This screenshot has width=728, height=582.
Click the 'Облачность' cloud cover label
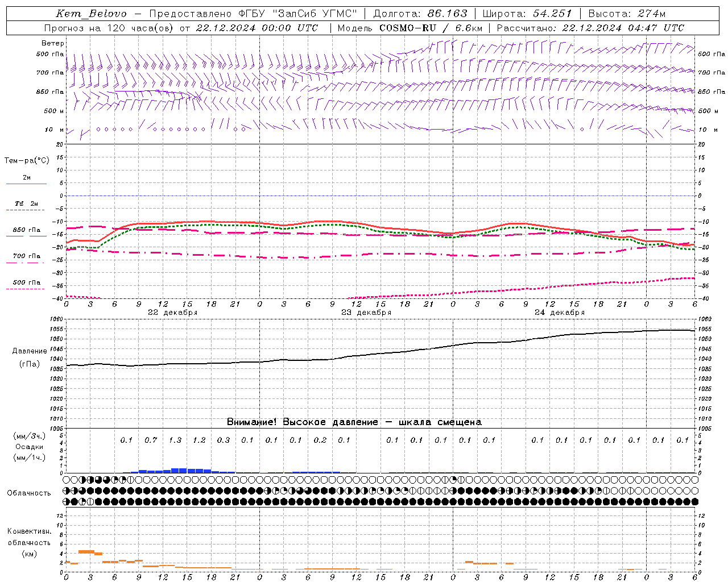[x=29, y=493]
